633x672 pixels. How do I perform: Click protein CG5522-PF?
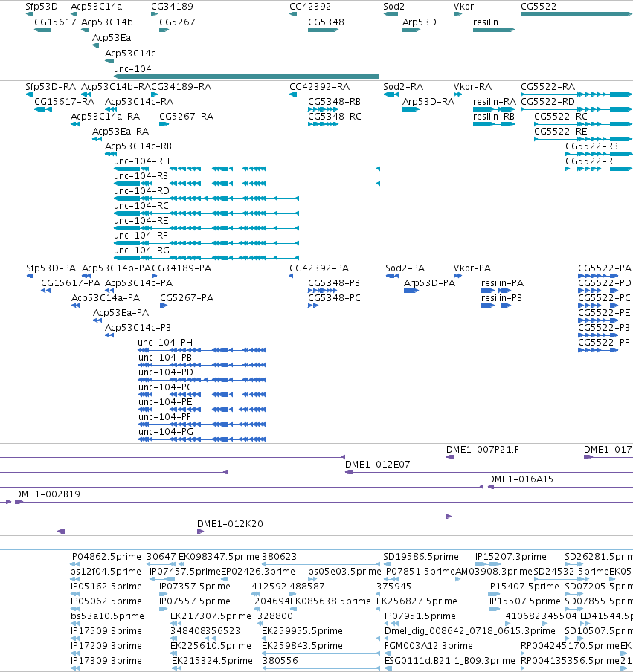(x=598, y=350)
